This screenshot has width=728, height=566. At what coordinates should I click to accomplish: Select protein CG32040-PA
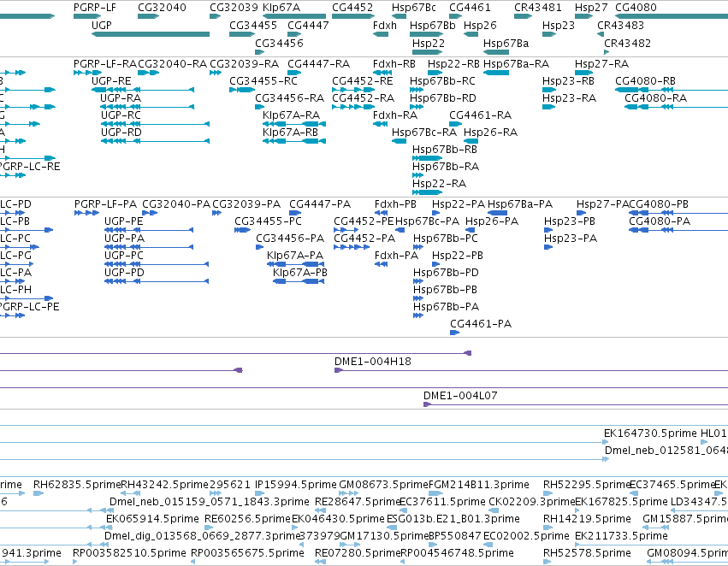[x=176, y=204]
